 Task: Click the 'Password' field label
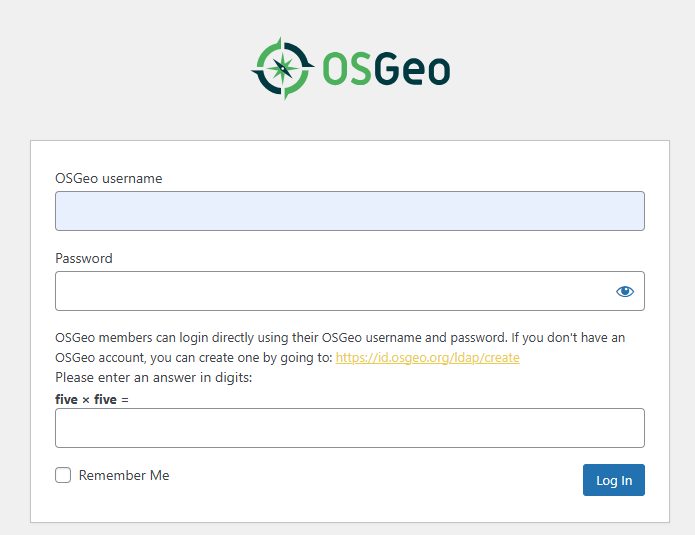pyautogui.click(x=83, y=258)
